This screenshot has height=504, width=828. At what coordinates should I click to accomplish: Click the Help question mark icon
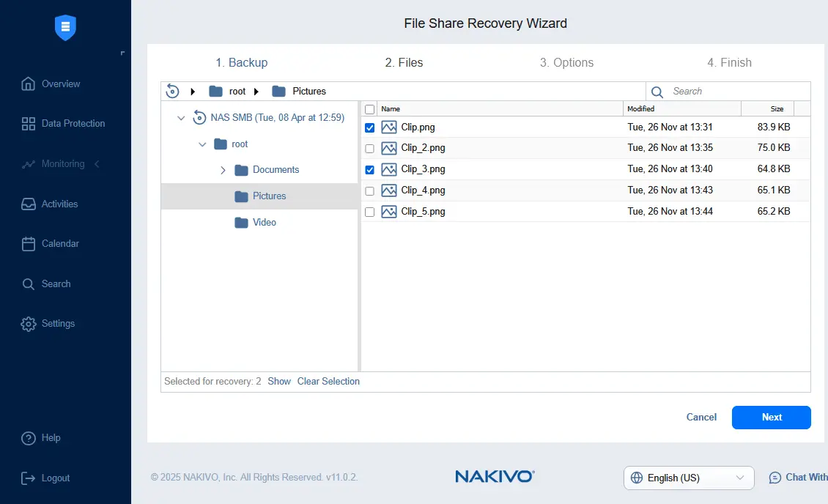28,438
